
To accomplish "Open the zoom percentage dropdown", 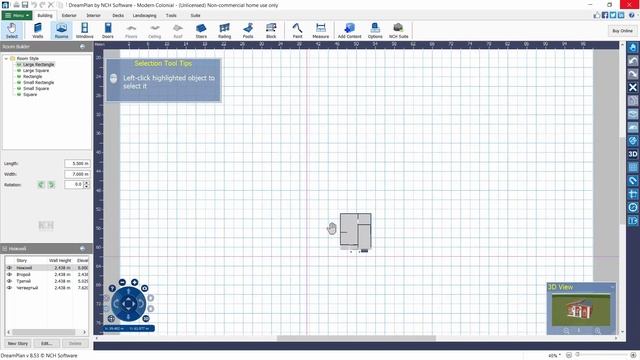I will coord(555,355).
